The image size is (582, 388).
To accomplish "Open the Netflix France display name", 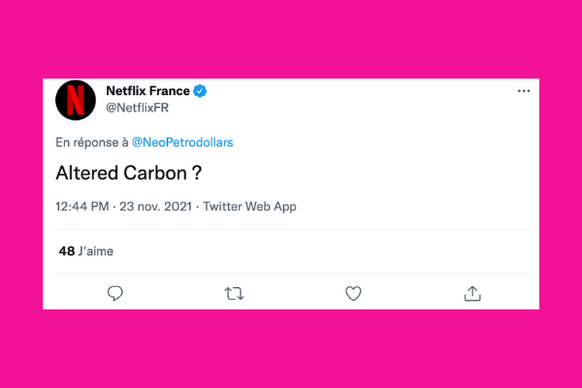I will click(x=148, y=91).
